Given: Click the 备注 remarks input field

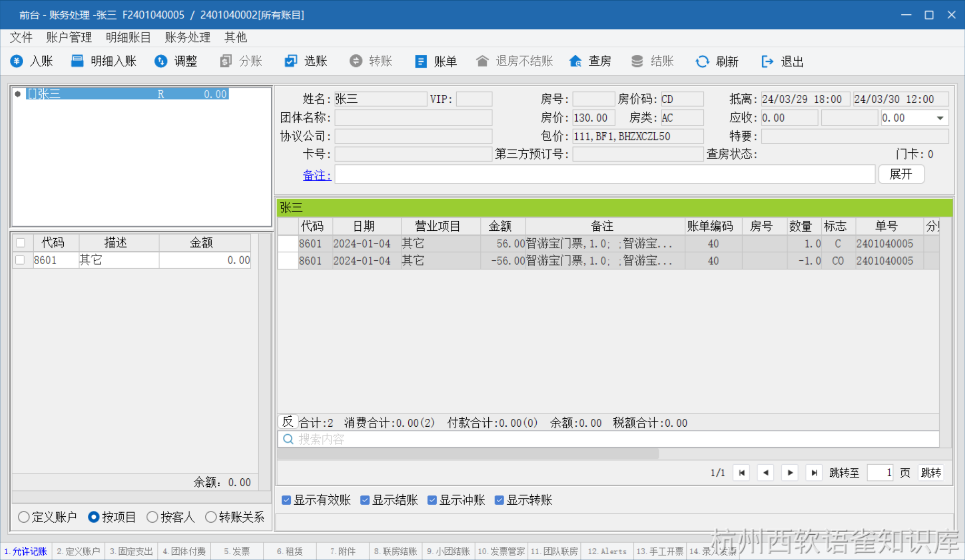Looking at the screenshot, I should 605,174.
